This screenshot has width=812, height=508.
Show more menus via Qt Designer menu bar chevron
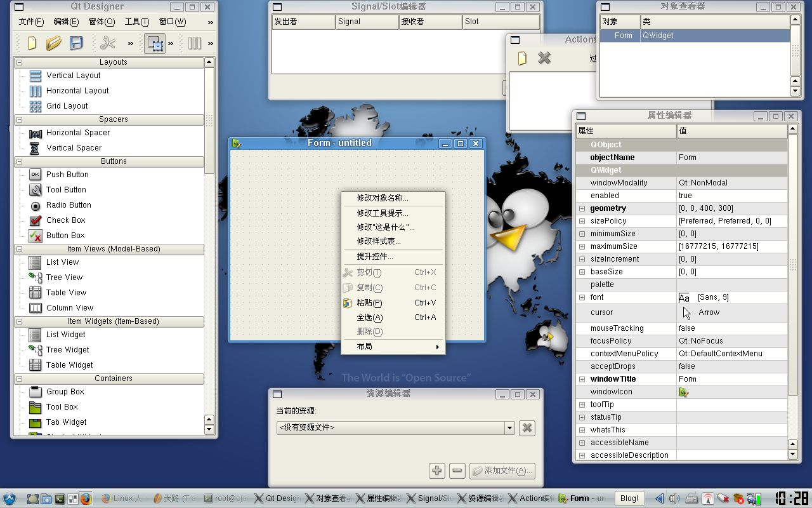[210, 22]
